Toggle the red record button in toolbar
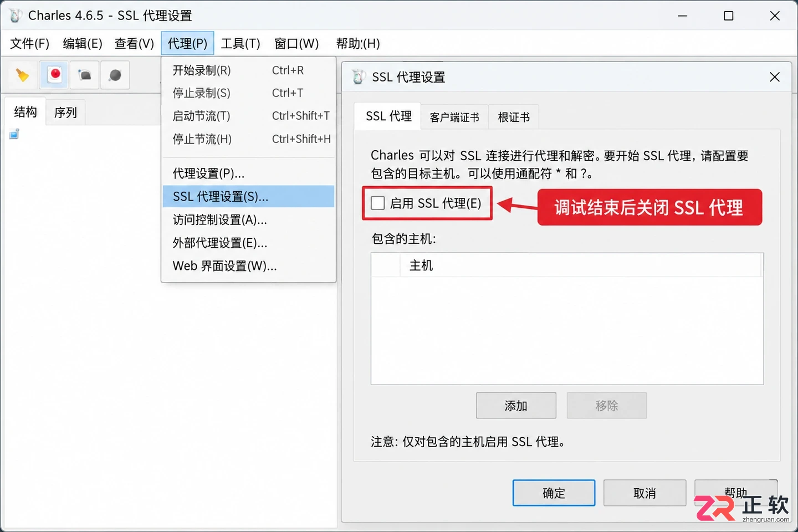 click(54, 75)
